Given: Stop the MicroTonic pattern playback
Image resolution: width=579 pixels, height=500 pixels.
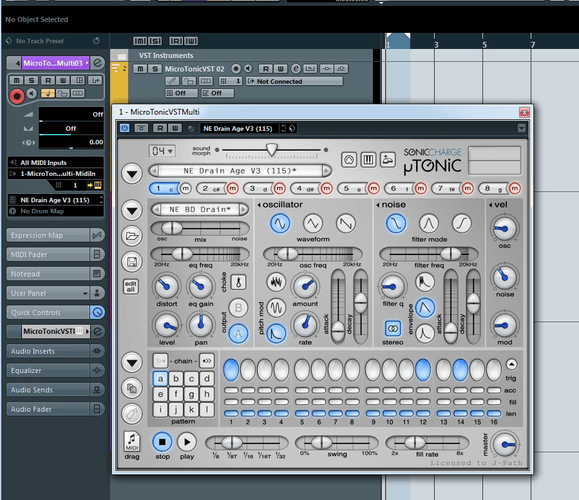Looking at the screenshot, I should [162, 442].
